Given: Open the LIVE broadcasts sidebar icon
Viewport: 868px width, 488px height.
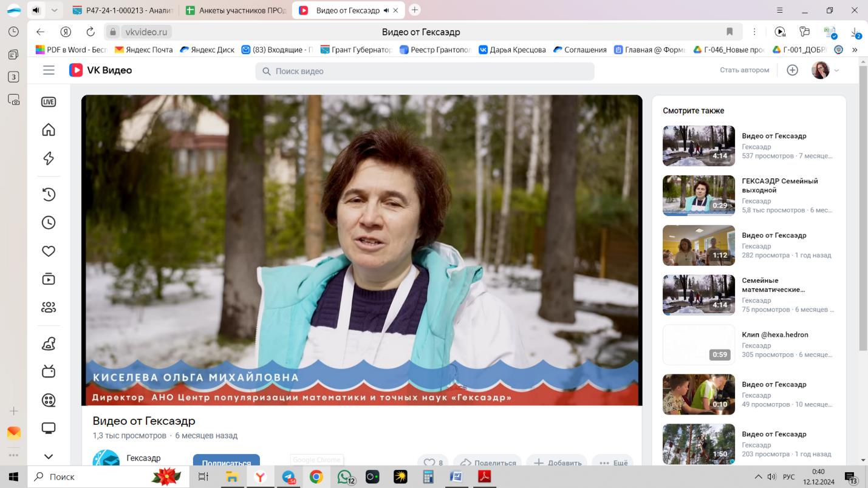Looking at the screenshot, I should 49,102.
